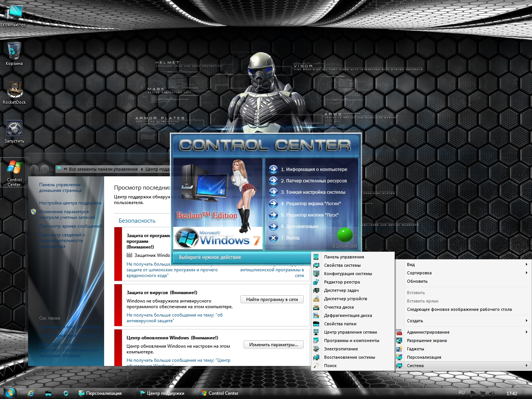Screen dimensions: 532x399
Task: Select Очистка диска menu item
Action: tap(339, 307)
